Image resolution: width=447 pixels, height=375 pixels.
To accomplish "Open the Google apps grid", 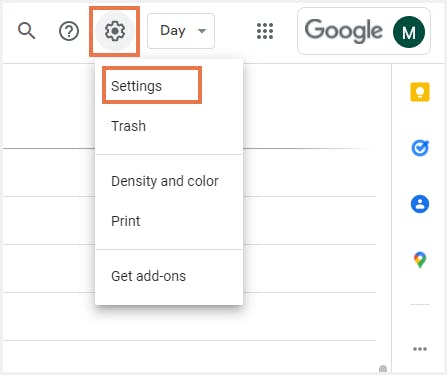I will click(265, 31).
